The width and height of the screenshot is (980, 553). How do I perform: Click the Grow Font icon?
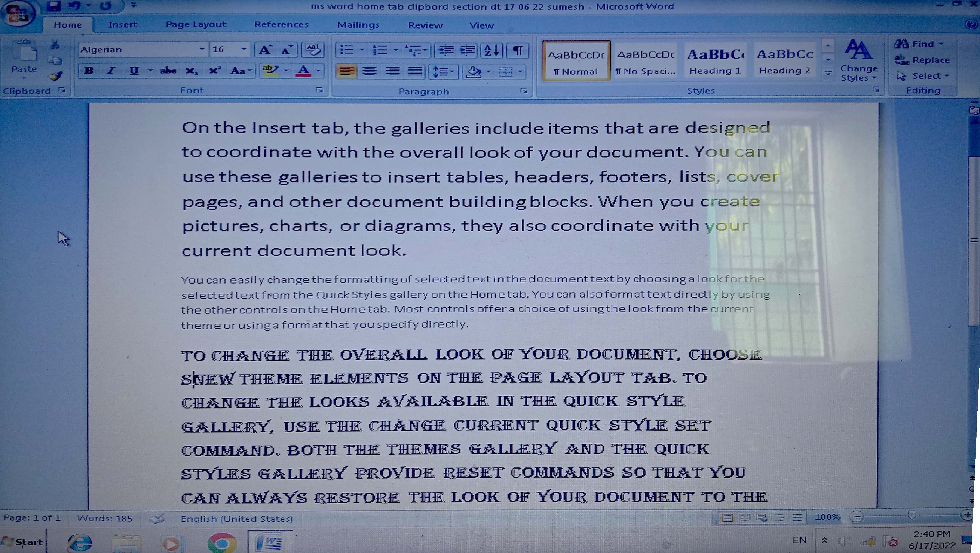[265, 50]
